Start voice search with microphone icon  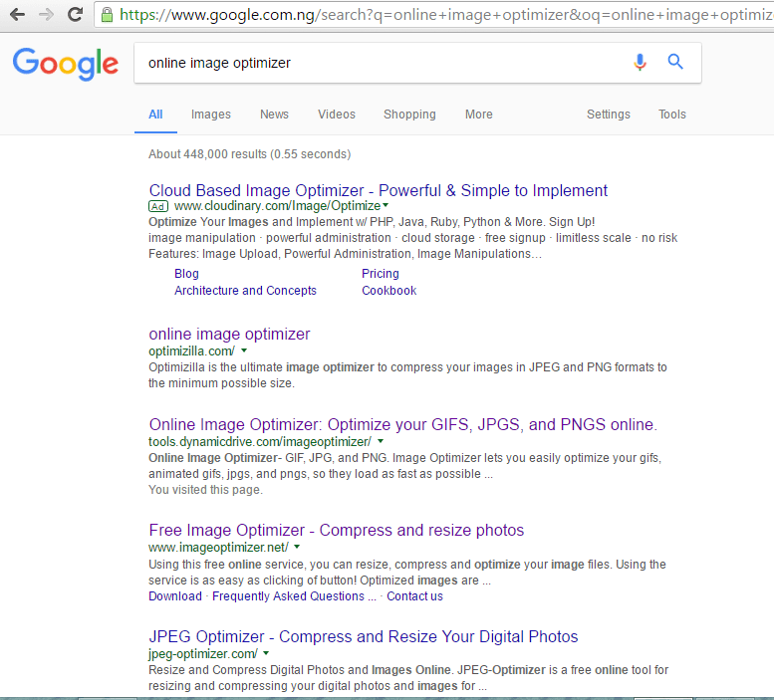pyautogui.click(x=640, y=62)
